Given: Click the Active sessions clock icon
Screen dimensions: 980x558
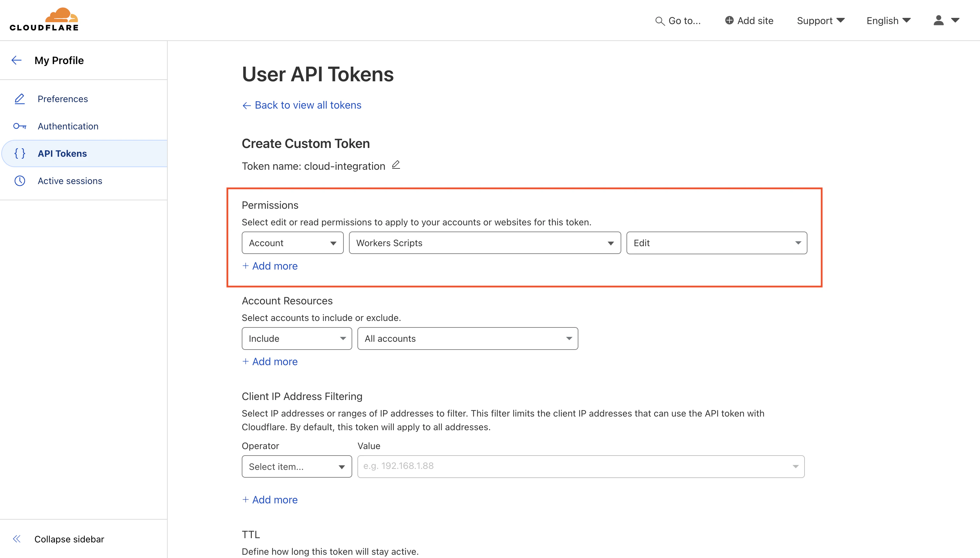Looking at the screenshot, I should coord(19,180).
